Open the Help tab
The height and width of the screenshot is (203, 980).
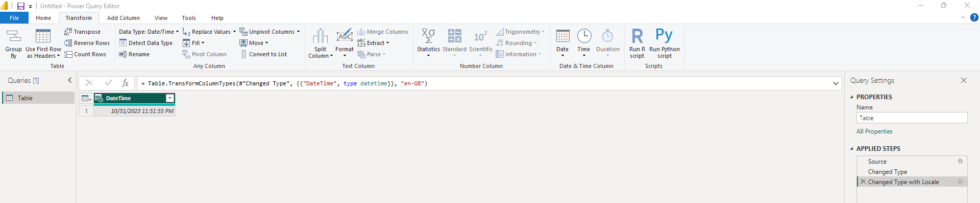[217, 18]
